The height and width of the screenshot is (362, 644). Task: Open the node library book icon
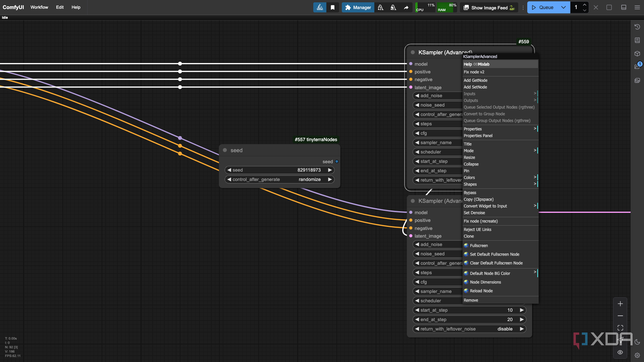[637, 40]
